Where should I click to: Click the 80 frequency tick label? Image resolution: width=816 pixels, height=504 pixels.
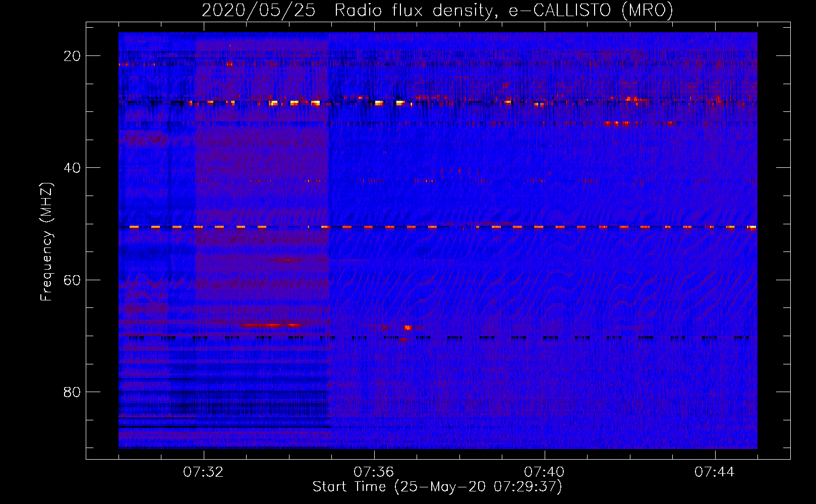pyautogui.click(x=72, y=392)
